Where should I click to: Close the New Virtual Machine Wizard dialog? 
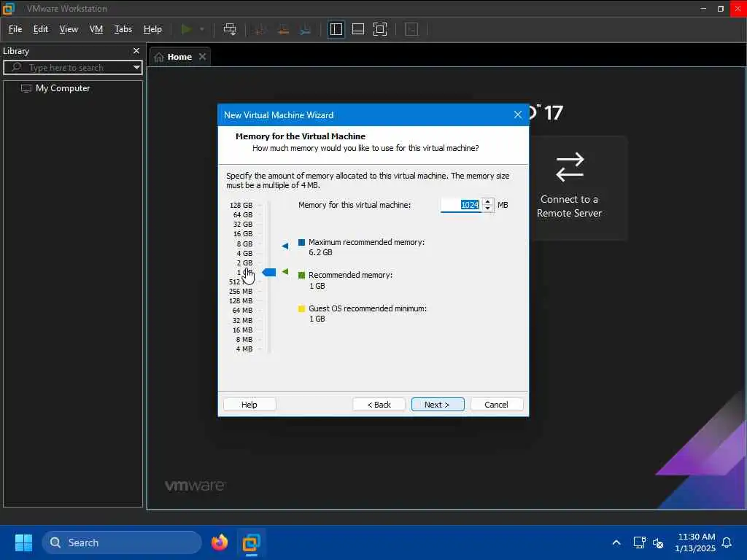click(518, 114)
